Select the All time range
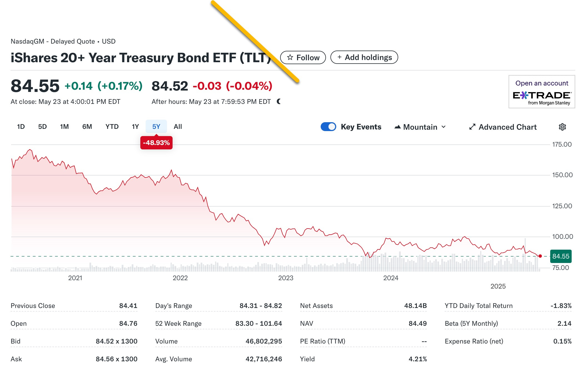588x371 pixels. 178,127
